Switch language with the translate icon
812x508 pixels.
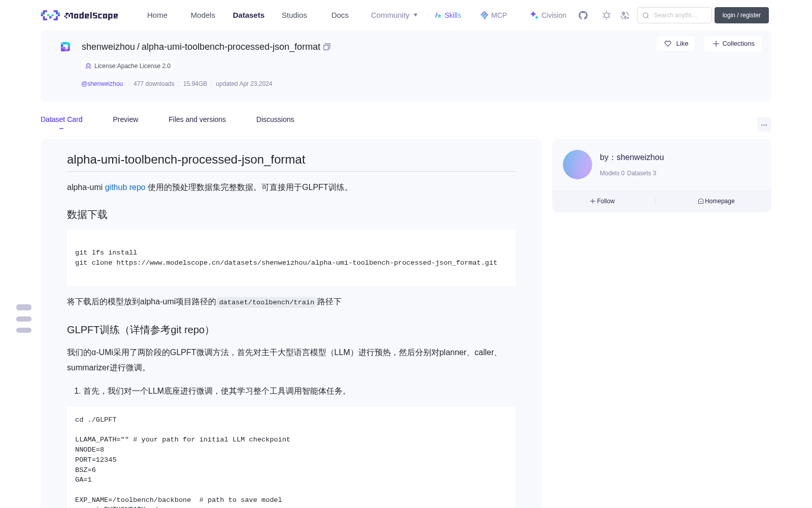click(x=625, y=15)
